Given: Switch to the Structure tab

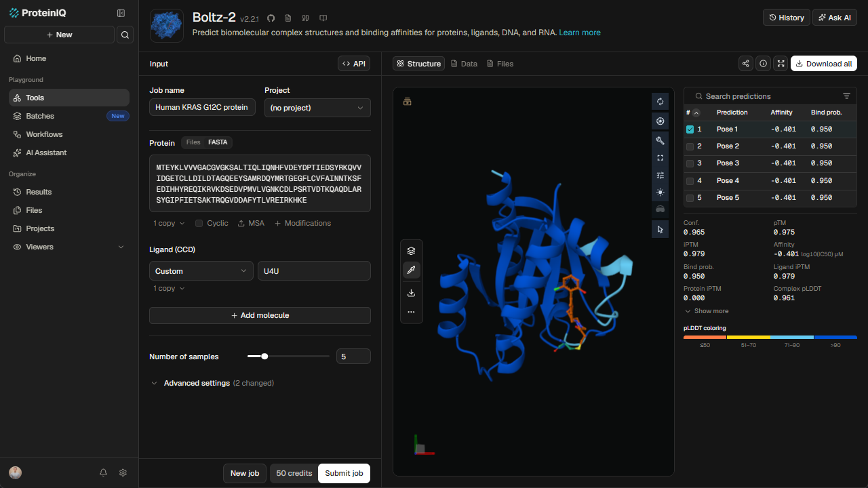Looking at the screenshot, I should point(418,64).
